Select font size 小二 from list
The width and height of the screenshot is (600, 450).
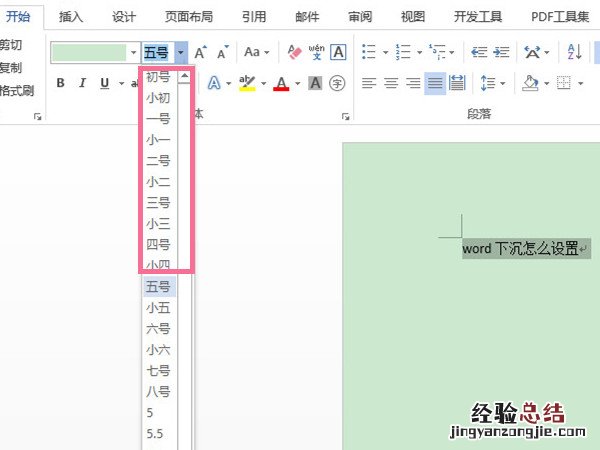(x=158, y=181)
